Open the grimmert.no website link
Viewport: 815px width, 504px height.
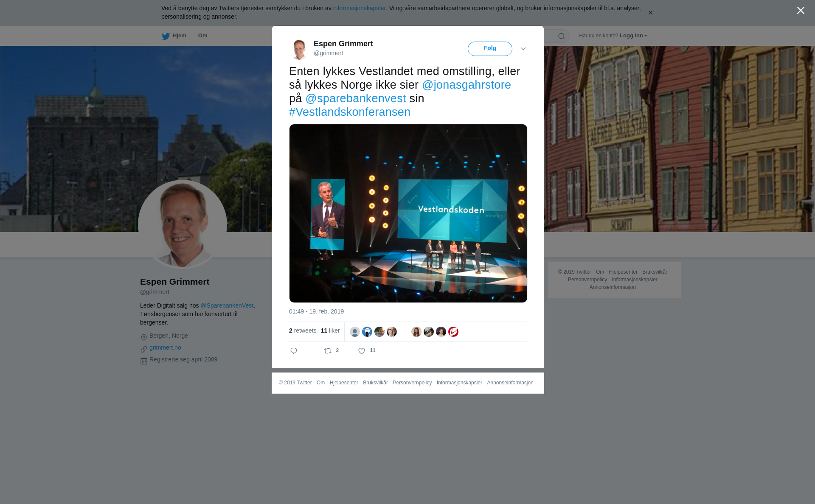165,347
